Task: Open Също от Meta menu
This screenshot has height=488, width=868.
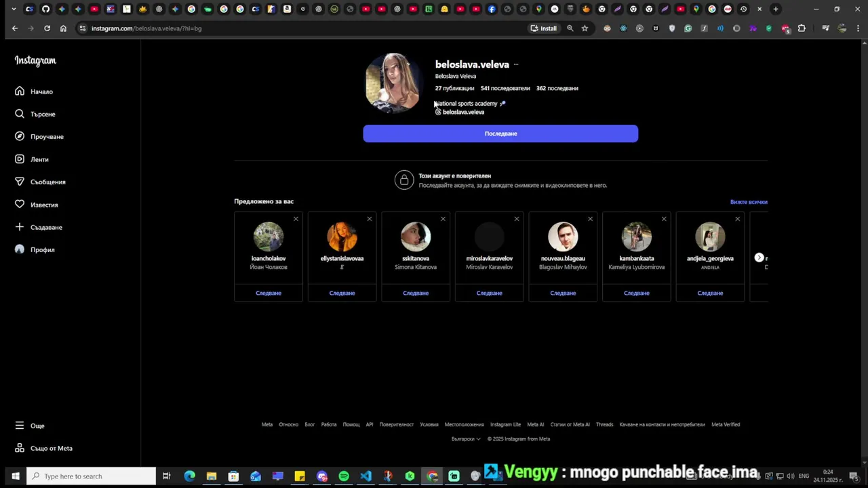Action: (43, 448)
